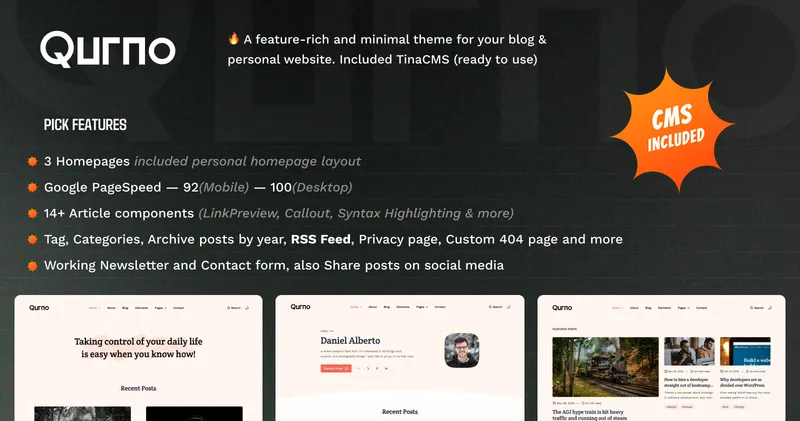The width and height of the screenshot is (800, 421).
Task: Open the Home dropdown in the right preview
Action: point(616,308)
